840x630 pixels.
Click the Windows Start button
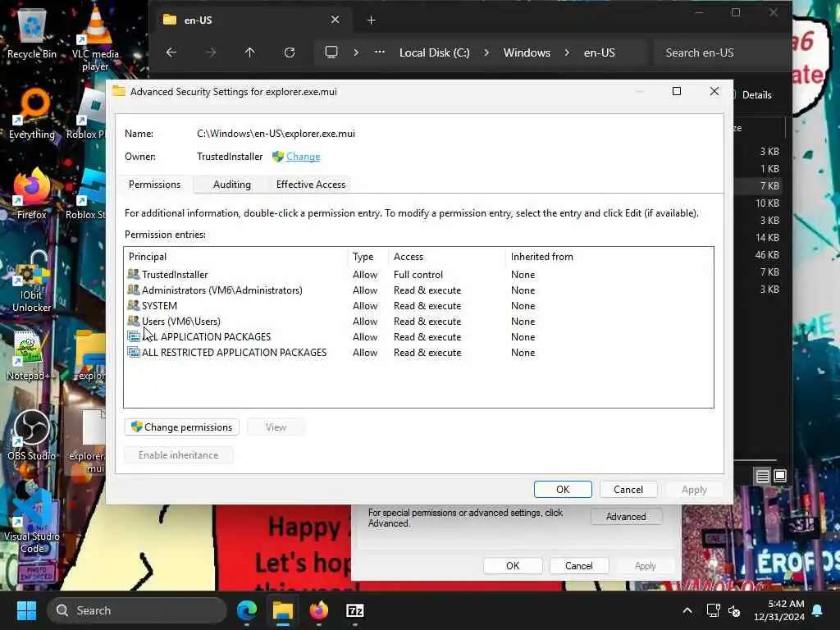click(26, 610)
